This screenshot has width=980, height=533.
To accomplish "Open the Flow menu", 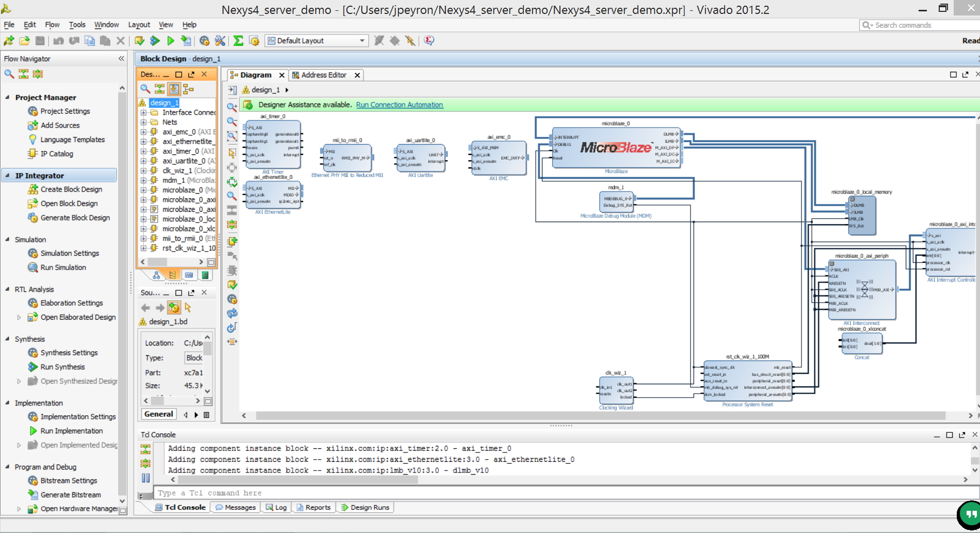I will point(52,24).
